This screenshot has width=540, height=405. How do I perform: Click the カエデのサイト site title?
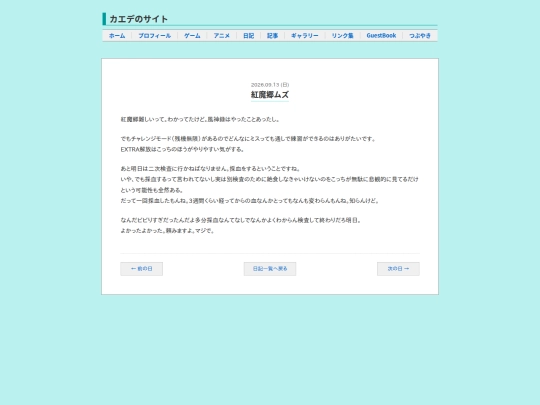(138, 19)
